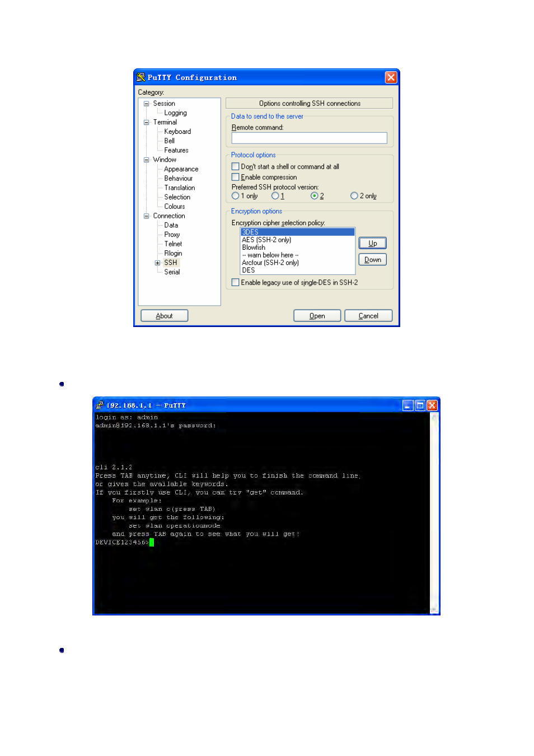Select Terminal in the category tree
Screen dimensions: 534x756
click(165, 122)
